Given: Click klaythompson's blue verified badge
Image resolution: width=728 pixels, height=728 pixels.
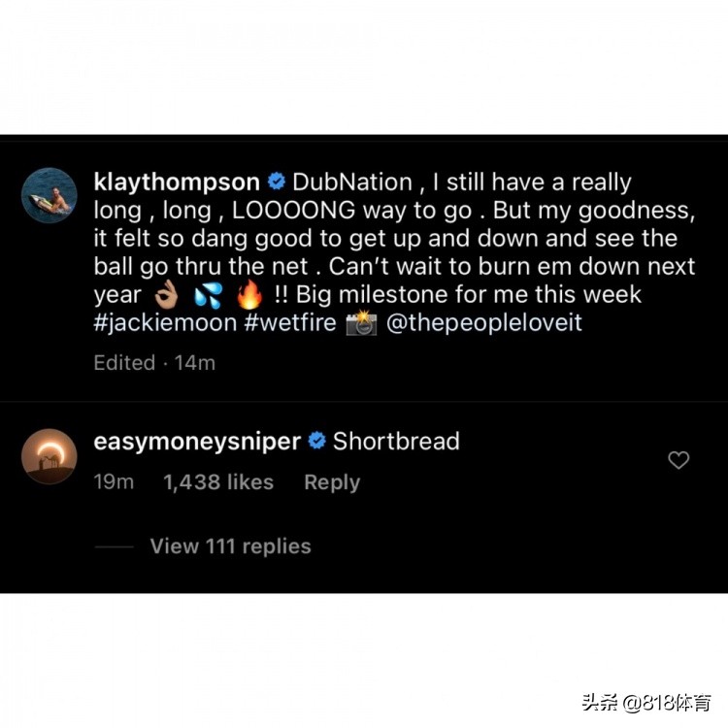Looking at the screenshot, I should pyautogui.click(x=277, y=182).
